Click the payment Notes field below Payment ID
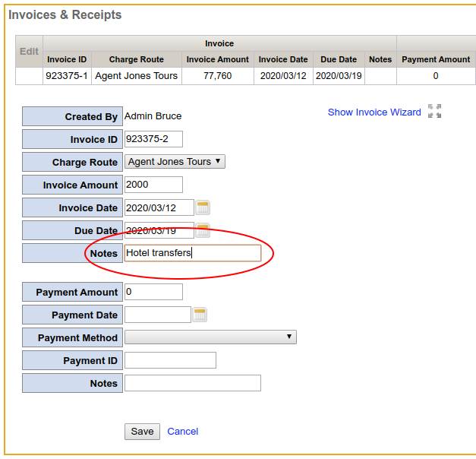This screenshot has width=476, height=459. click(192, 383)
